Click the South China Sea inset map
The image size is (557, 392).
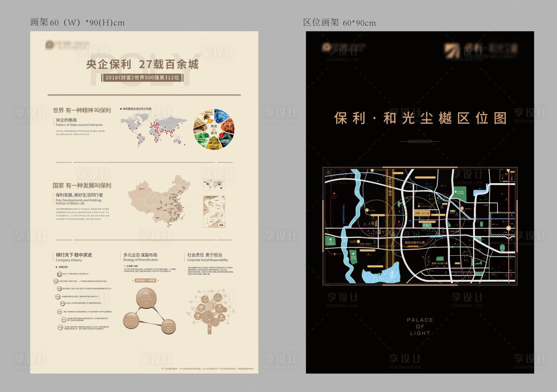click(214, 212)
